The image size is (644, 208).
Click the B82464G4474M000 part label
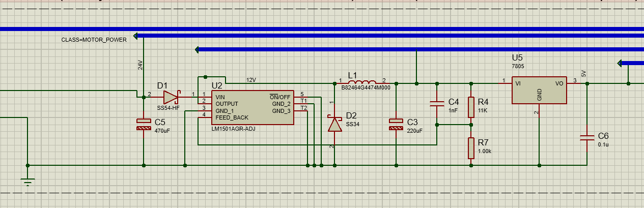click(x=366, y=87)
